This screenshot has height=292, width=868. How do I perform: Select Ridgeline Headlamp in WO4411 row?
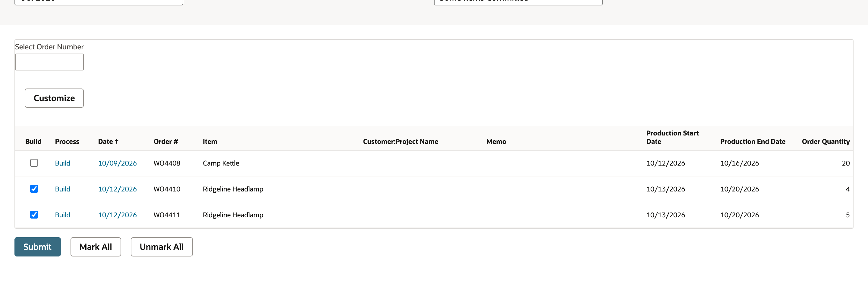pos(233,215)
